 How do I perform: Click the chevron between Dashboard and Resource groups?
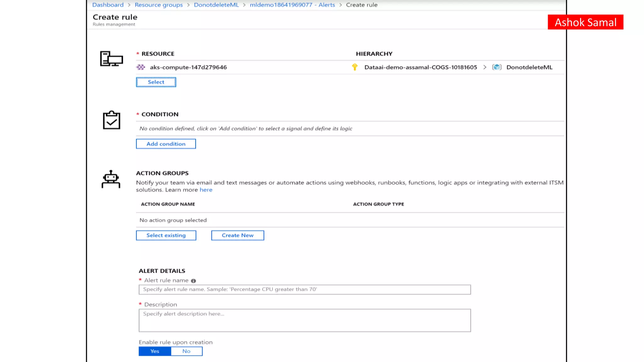pyautogui.click(x=129, y=5)
